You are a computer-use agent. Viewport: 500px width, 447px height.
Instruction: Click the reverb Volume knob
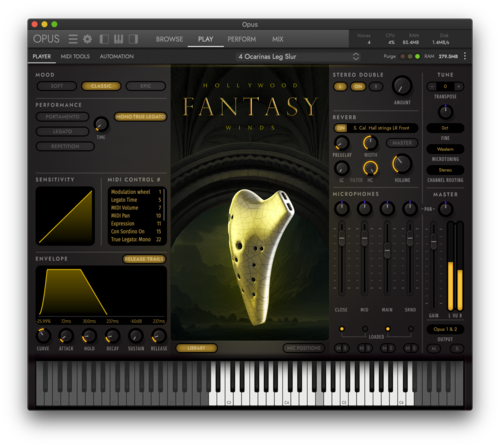[402, 164]
